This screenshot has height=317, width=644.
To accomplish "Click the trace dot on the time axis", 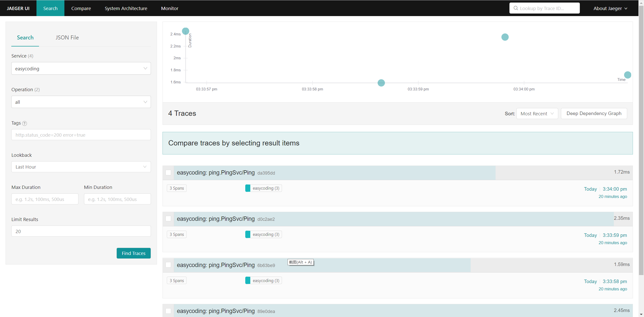I will pos(381,83).
